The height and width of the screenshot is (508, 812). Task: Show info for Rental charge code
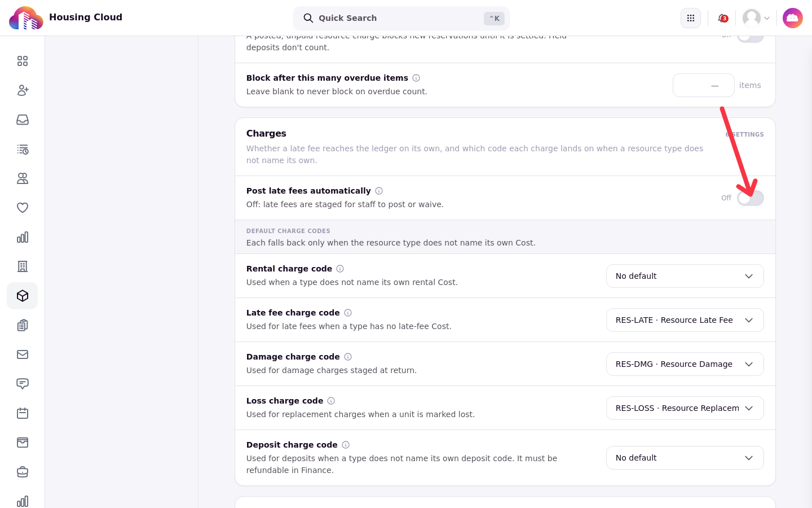point(340,269)
